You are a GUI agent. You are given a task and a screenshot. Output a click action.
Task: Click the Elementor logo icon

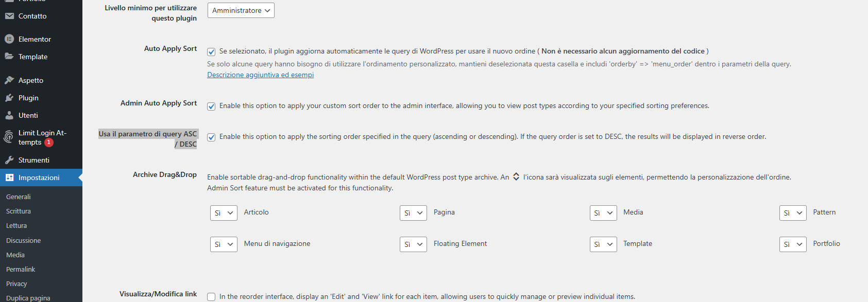pyautogui.click(x=9, y=39)
